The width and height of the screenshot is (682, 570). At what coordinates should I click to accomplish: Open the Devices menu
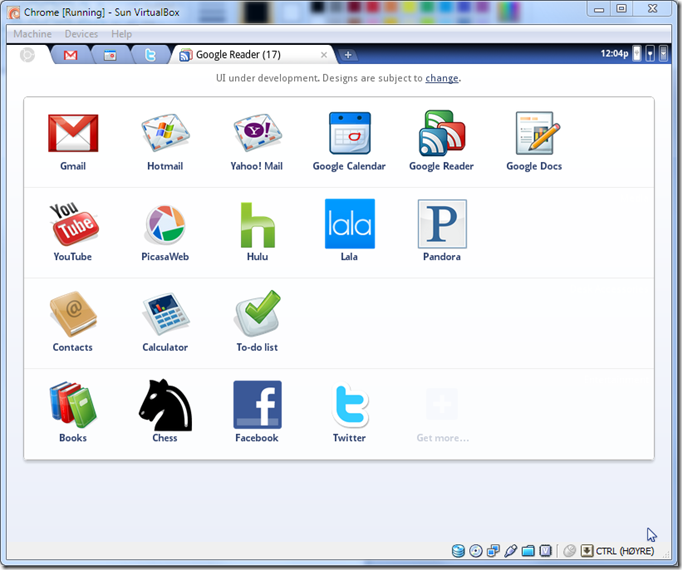pos(81,34)
